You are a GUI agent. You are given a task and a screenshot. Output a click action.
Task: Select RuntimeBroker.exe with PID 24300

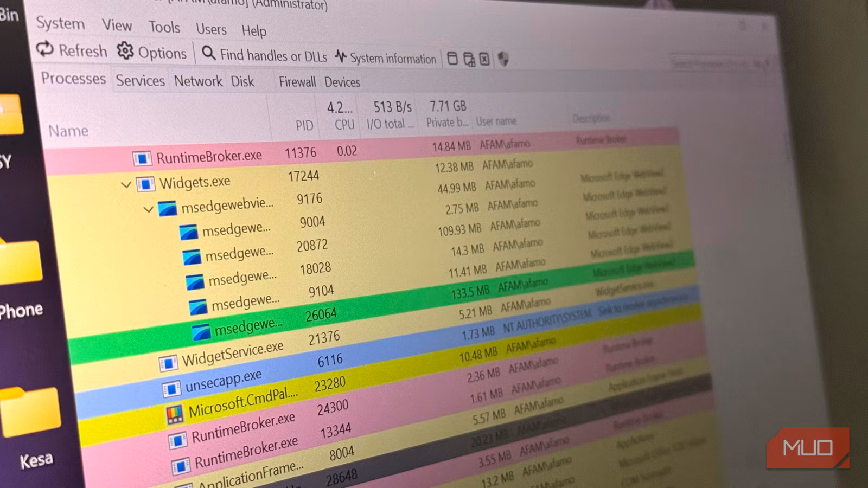click(x=393, y=397)
